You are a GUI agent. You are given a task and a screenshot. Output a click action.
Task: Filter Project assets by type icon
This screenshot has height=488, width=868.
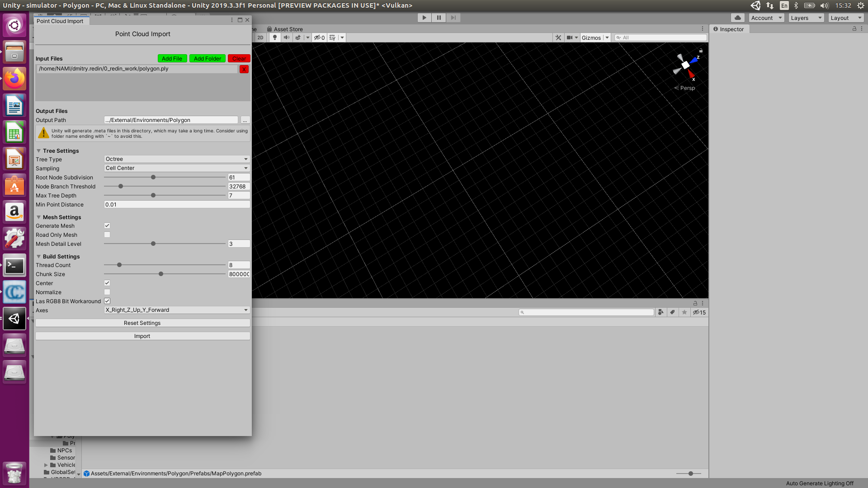(x=660, y=312)
